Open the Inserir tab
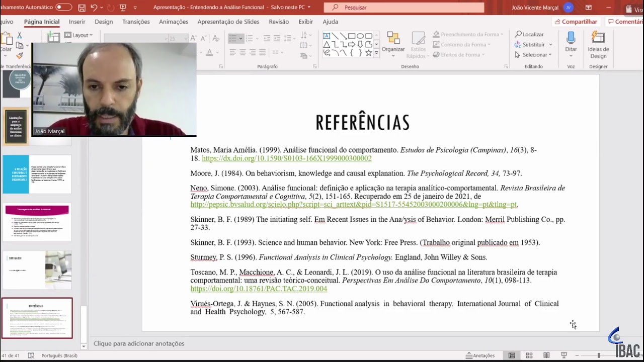The image size is (644, 362). click(x=77, y=22)
